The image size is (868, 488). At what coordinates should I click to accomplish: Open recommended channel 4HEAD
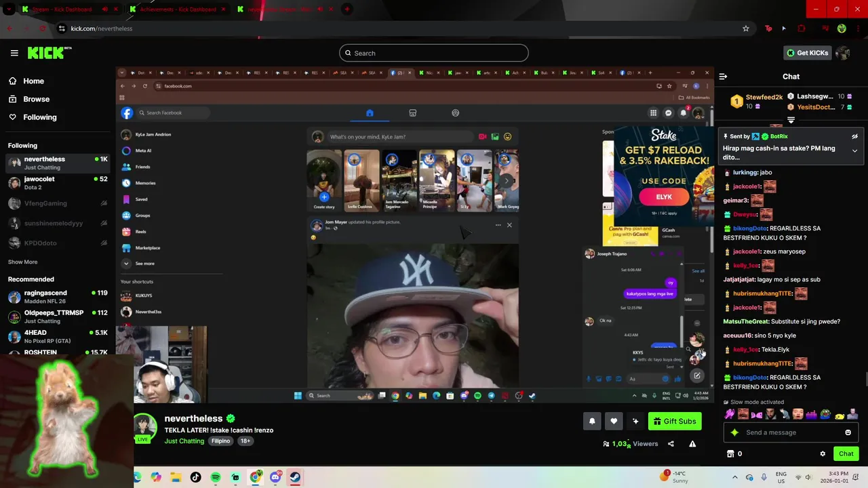tap(58, 336)
